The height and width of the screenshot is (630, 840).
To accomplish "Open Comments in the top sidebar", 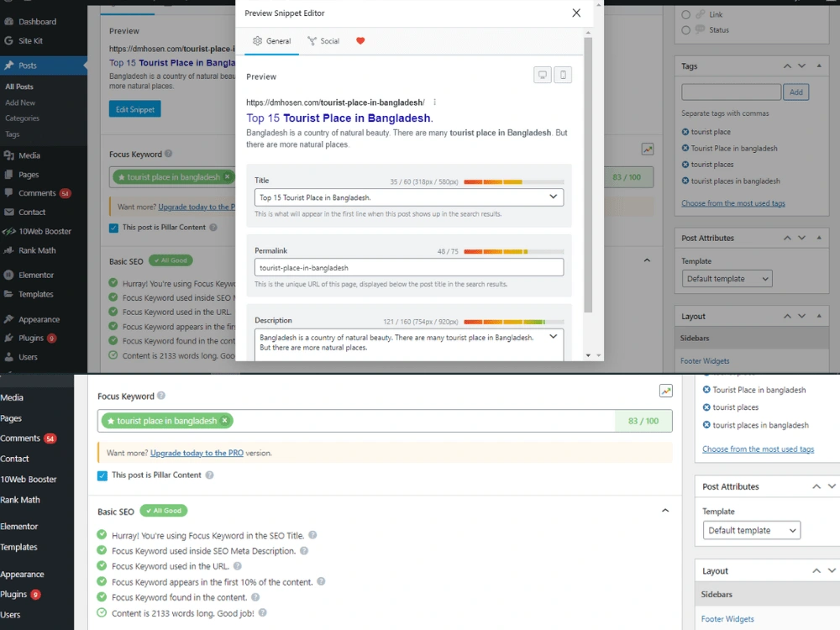I will tap(37, 193).
